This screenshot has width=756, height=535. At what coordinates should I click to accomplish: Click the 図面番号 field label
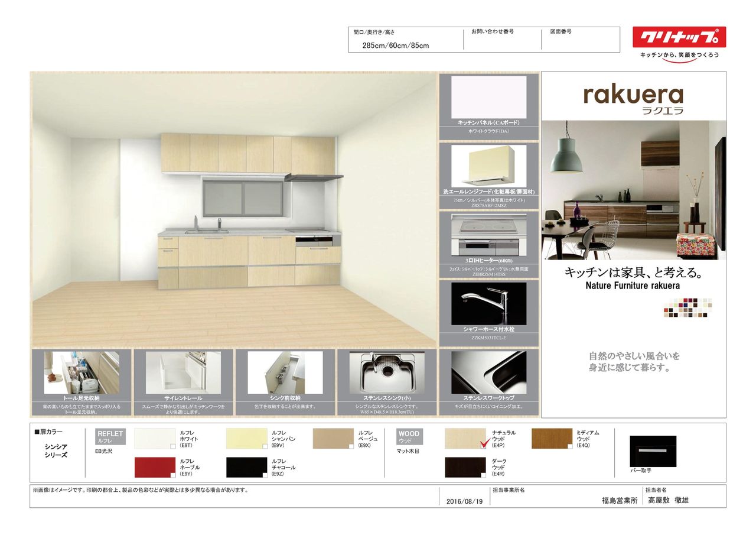pos(561,31)
